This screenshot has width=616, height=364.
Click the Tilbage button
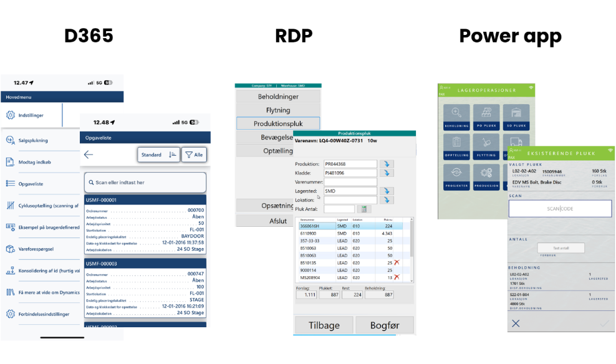[x=324, y=325]
